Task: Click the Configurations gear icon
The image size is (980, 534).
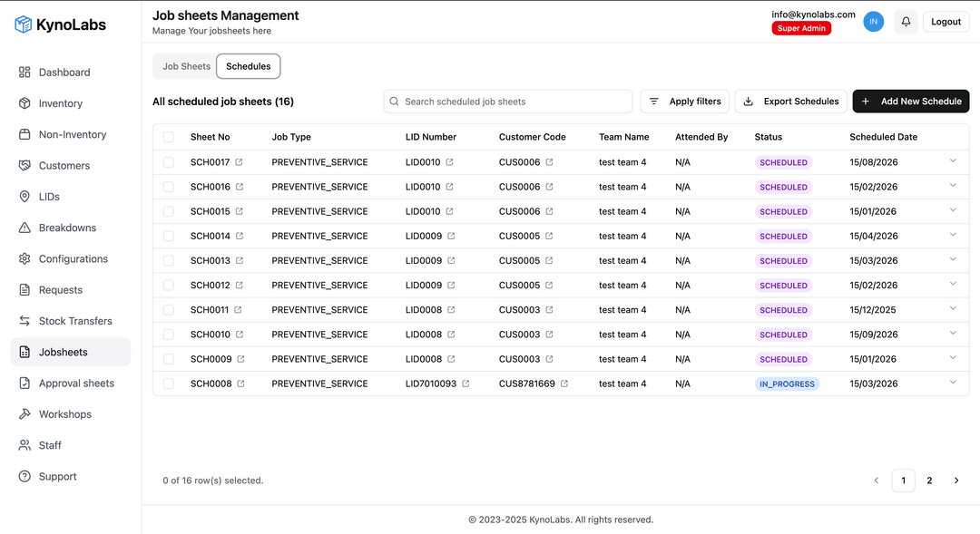Action: coord(24,258)
